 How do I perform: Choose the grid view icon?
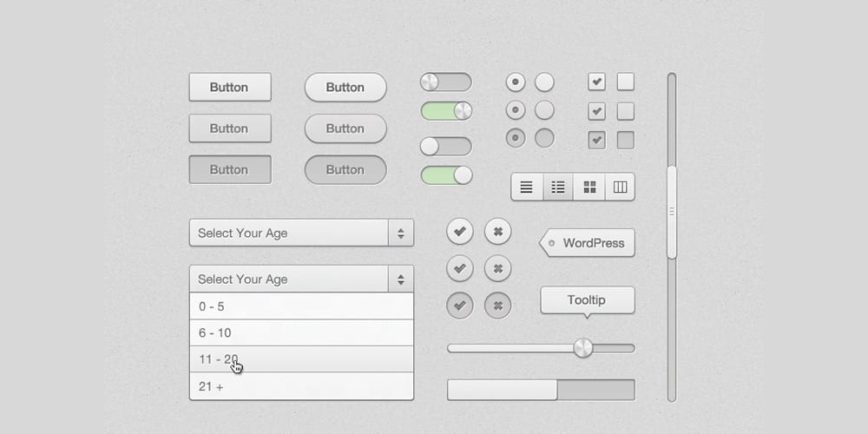(x=589, y=187)
